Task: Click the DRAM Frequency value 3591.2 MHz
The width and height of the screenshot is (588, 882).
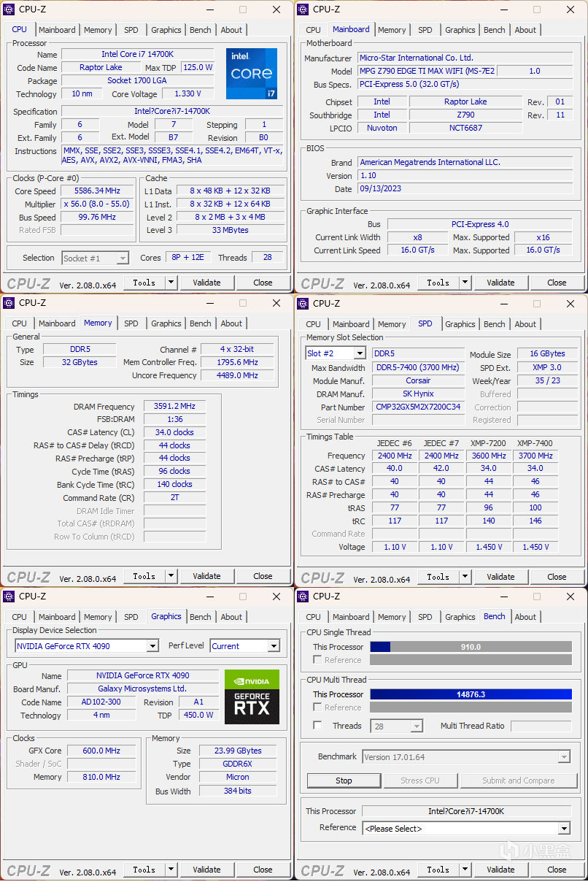Action: coord(174,407)
